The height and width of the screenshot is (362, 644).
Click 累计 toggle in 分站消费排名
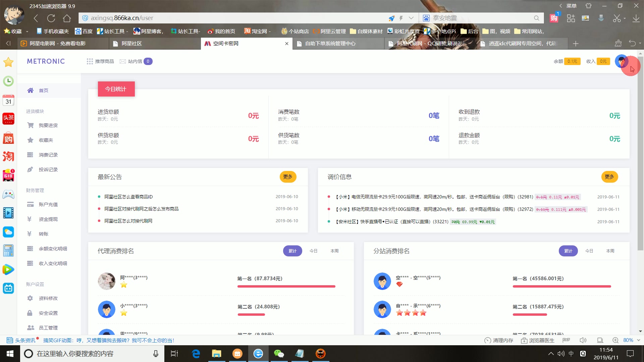pyautogui.click(x=569, y=251)
